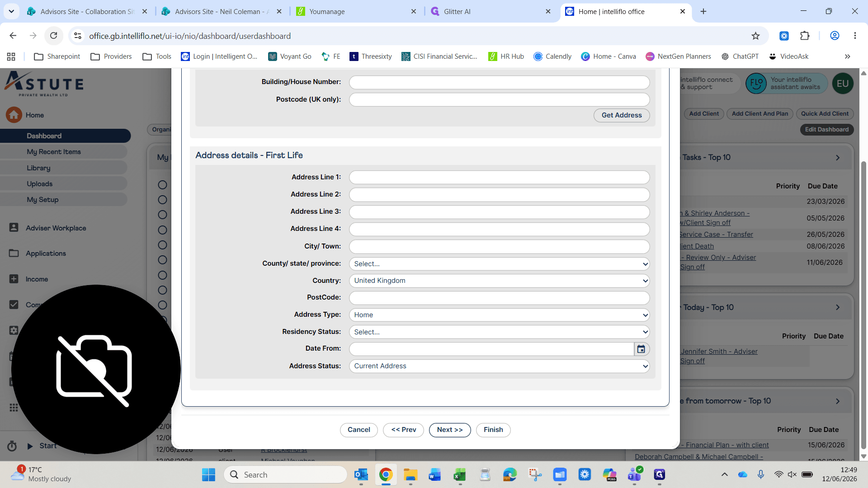Open Sharepoint bookmark folder

point(57,56)
